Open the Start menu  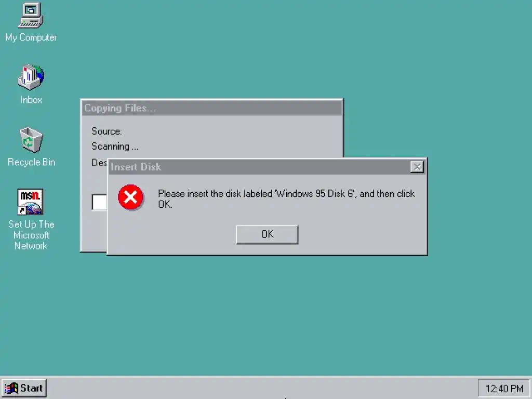[24, 388]
